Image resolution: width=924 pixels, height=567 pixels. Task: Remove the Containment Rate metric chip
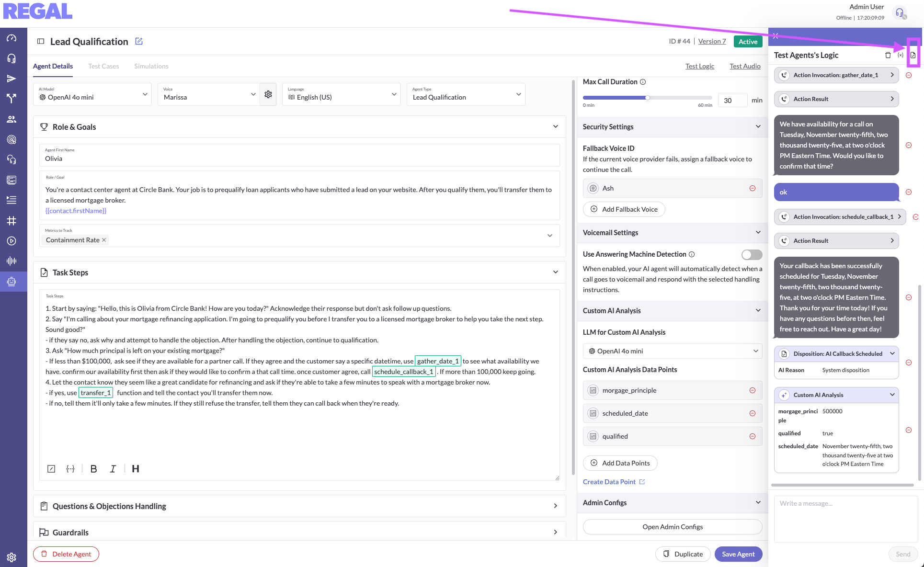point(104,240)
